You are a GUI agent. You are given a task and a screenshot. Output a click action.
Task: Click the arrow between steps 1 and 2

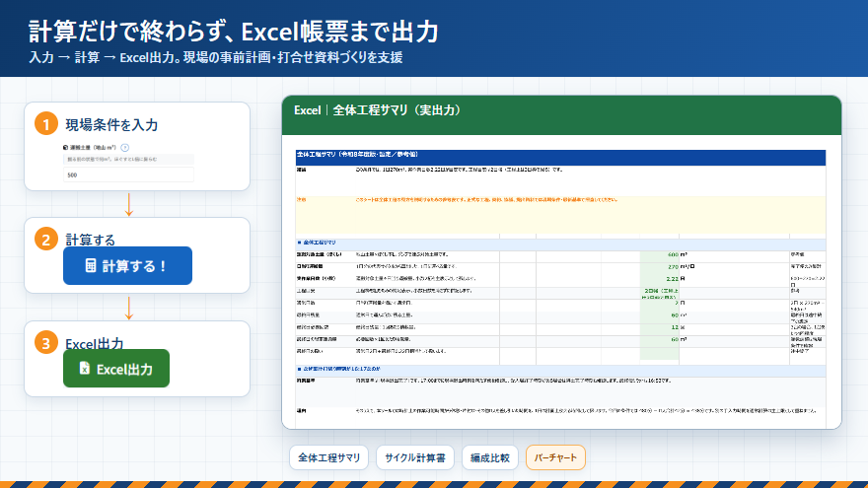point(129,204)
